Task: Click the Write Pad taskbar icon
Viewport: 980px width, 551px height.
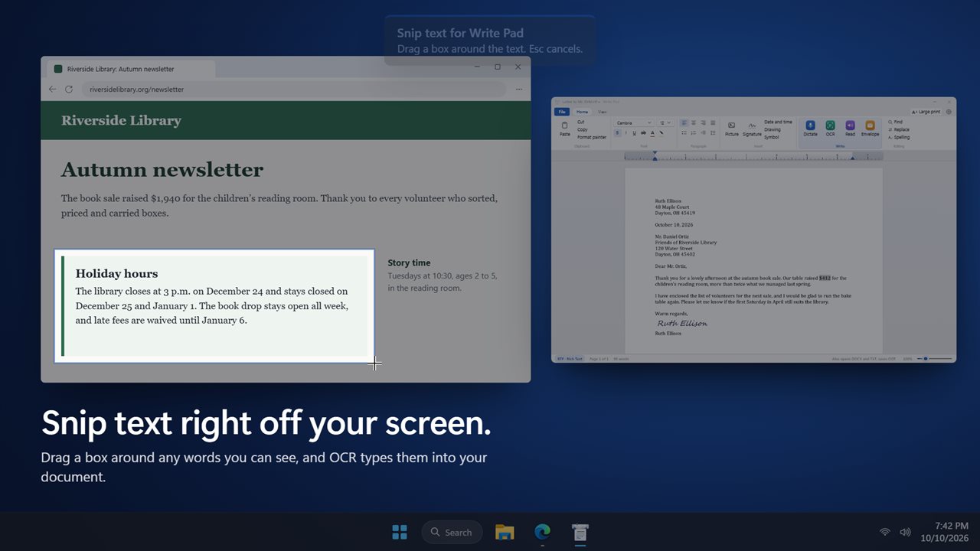Action: [580, 532]
